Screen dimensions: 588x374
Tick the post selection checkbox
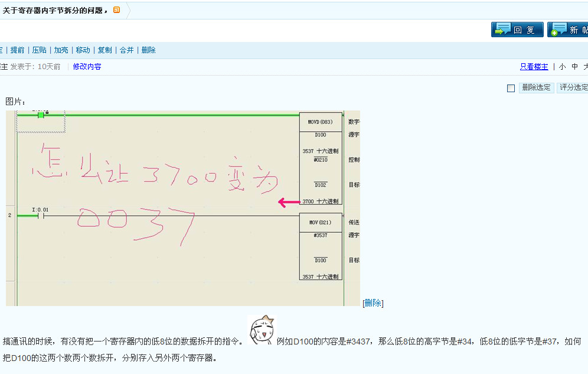point(511,88)
